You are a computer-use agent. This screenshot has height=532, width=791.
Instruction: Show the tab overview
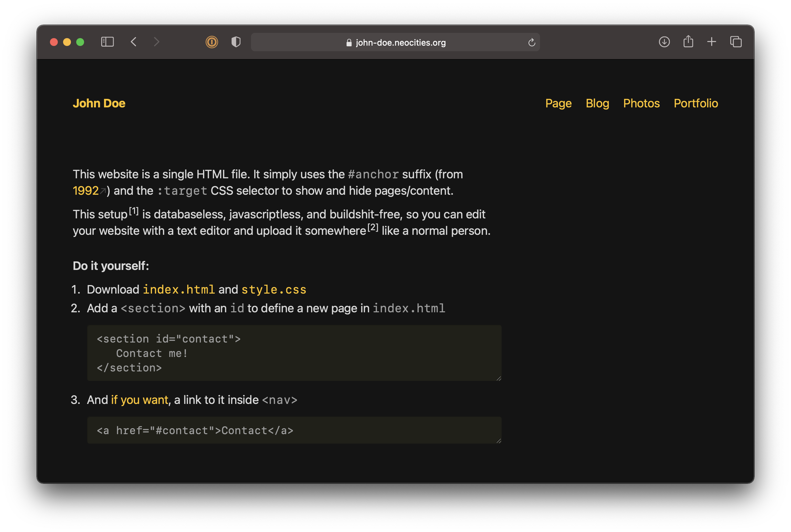(x=736, y=42)
